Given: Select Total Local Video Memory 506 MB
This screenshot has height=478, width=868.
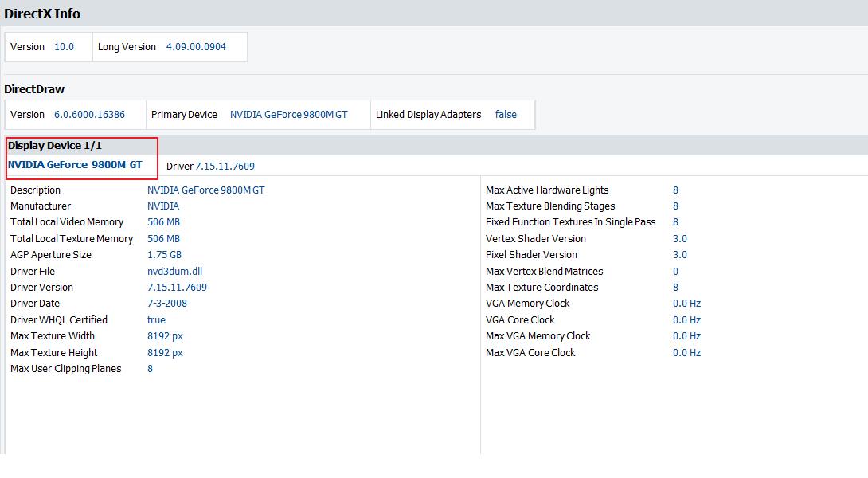Looking at the screenshot, I should 163,222.
